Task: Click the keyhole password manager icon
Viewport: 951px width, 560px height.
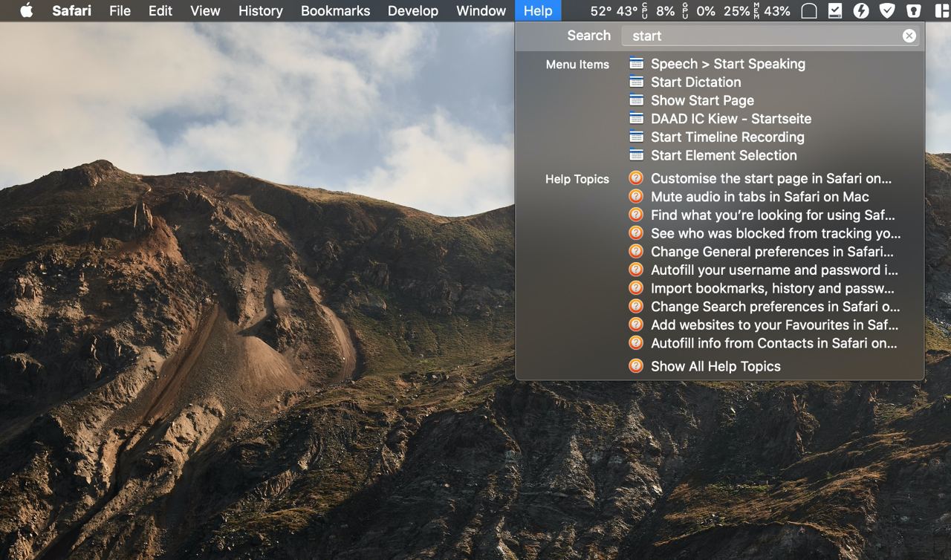Action: [914, 10]
